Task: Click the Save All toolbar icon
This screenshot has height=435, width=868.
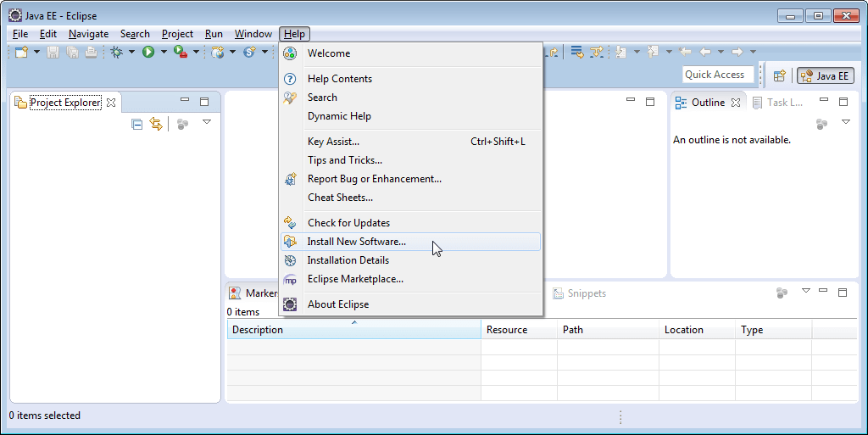Action: point(72,52)
